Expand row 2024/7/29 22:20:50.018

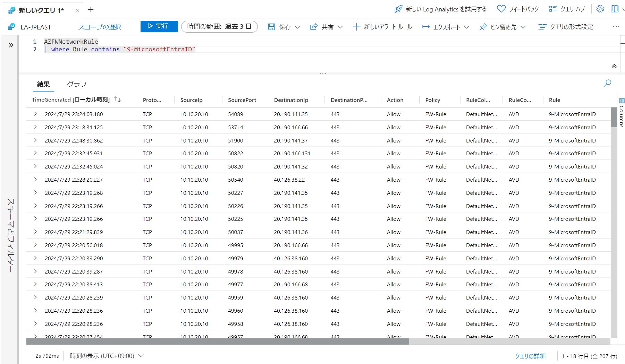[35, 245]
